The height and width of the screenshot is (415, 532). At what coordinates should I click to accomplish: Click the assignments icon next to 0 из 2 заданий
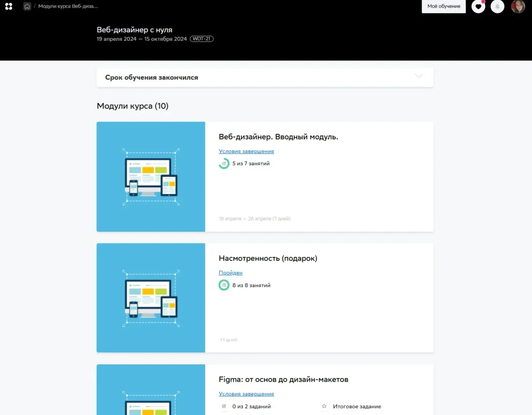pyautogui.click(x=224, y=406)
